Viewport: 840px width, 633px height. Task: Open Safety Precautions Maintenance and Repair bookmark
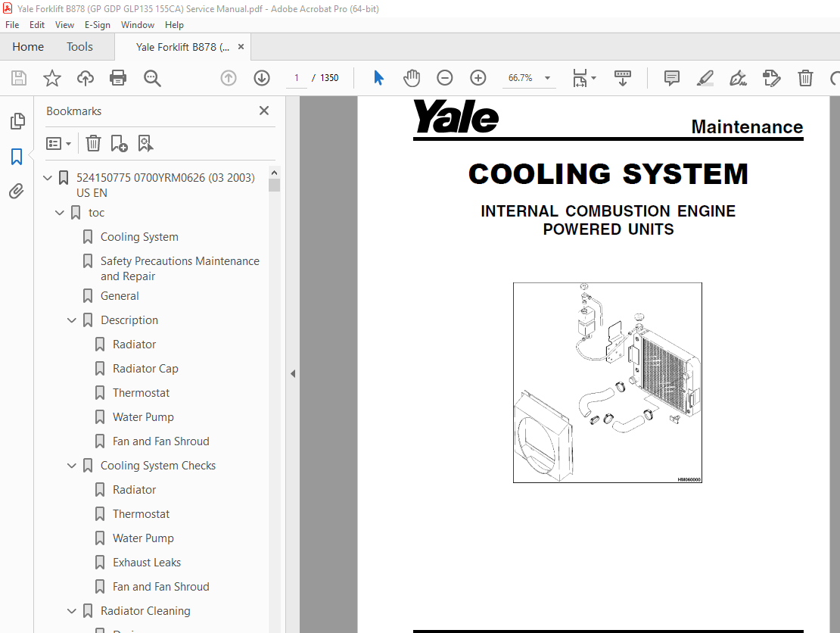pyautogui.click(x=180, y=269)
